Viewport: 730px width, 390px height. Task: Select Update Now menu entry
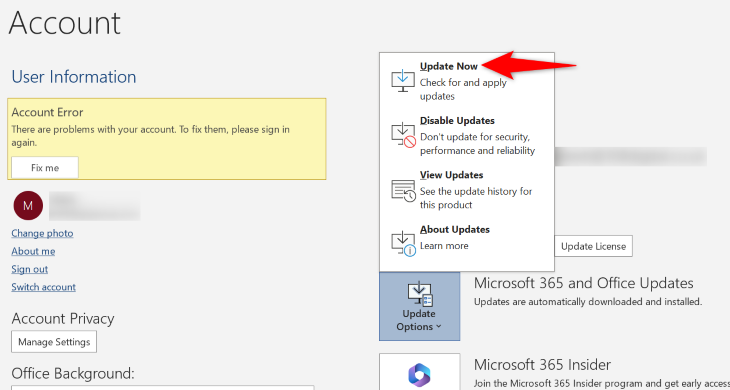click(466, 81)
